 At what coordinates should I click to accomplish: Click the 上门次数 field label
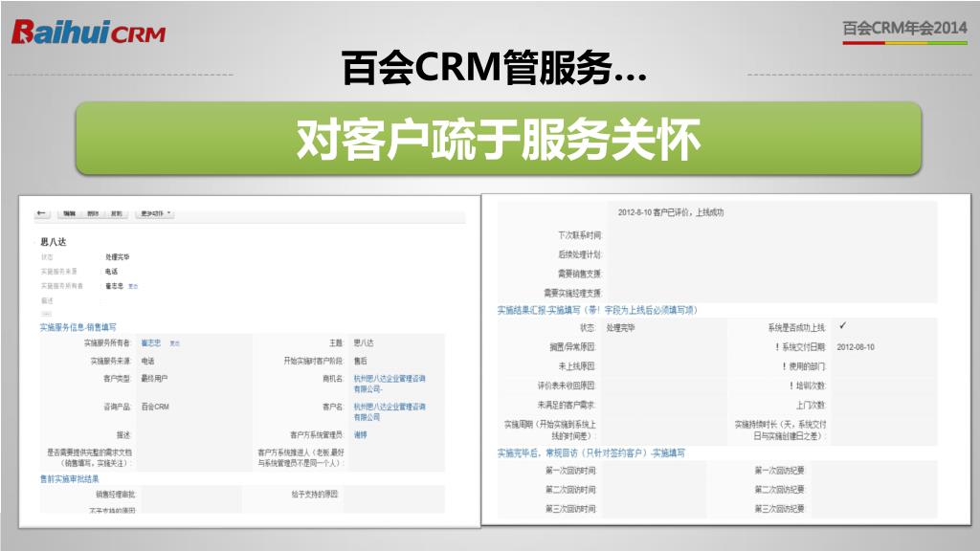point(811,406)
